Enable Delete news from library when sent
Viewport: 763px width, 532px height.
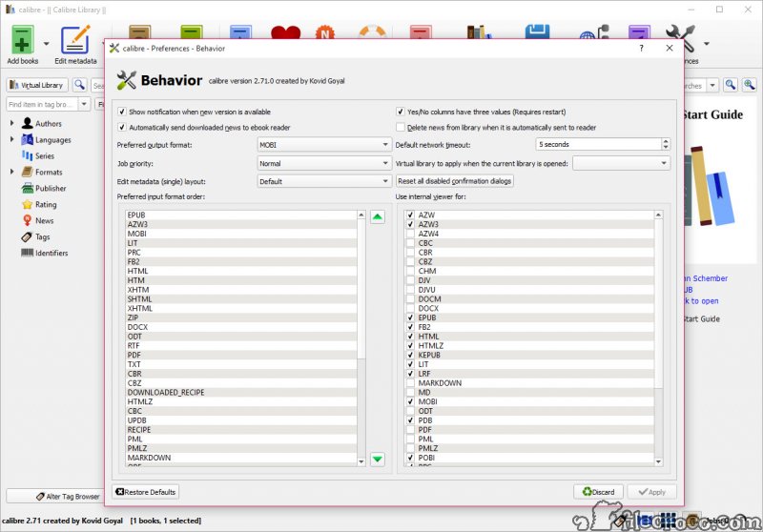coord(400,128)
